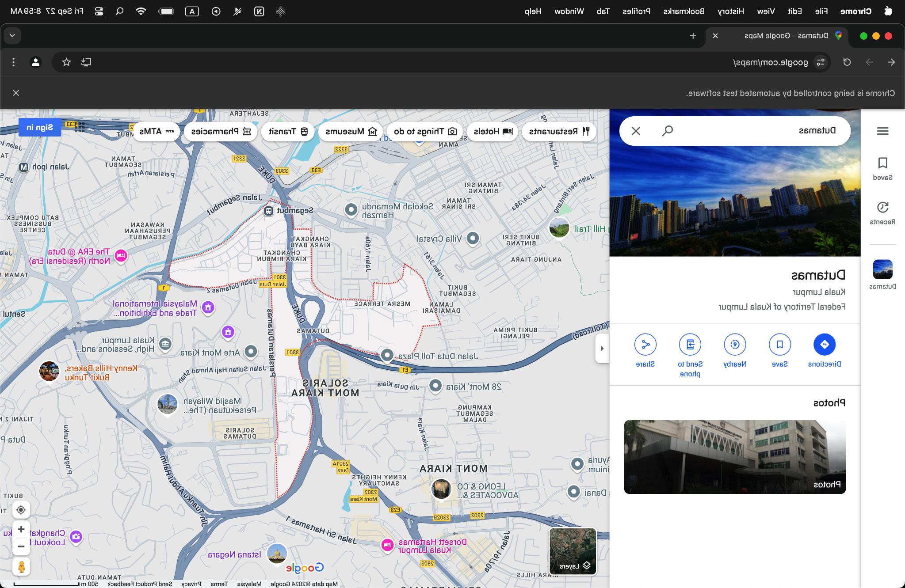Image resolution: width=905 pixels, height=588 pixels.
Task: Zoom in on the map
Action: point(21,529)
